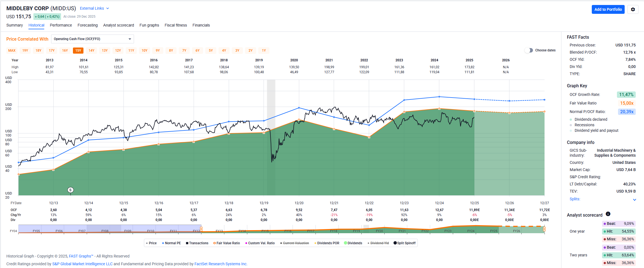
Task: Toggle the Fair Value Ratio legend marker
Action: click(214, 243)
